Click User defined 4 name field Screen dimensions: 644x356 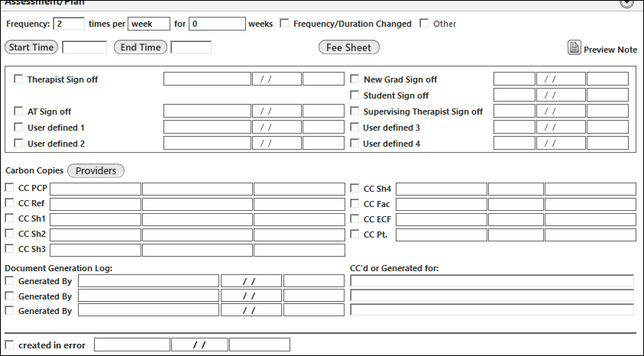click(x=514, y=143)
